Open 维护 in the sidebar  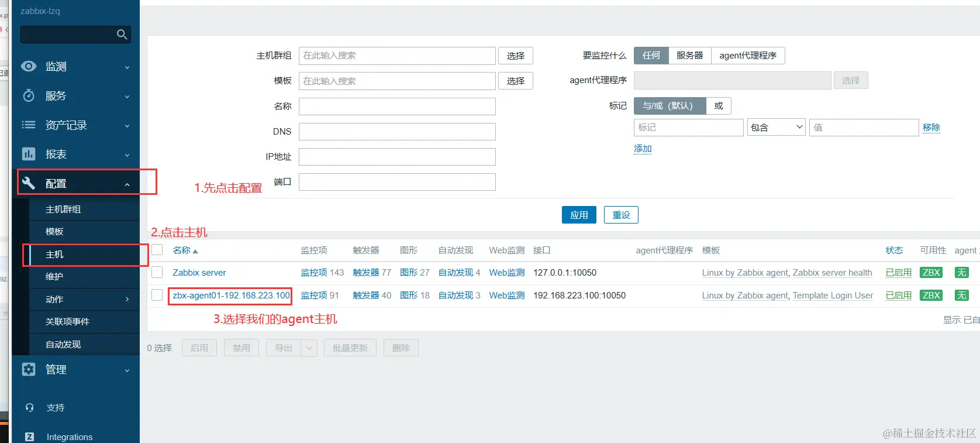pos(54,276)
